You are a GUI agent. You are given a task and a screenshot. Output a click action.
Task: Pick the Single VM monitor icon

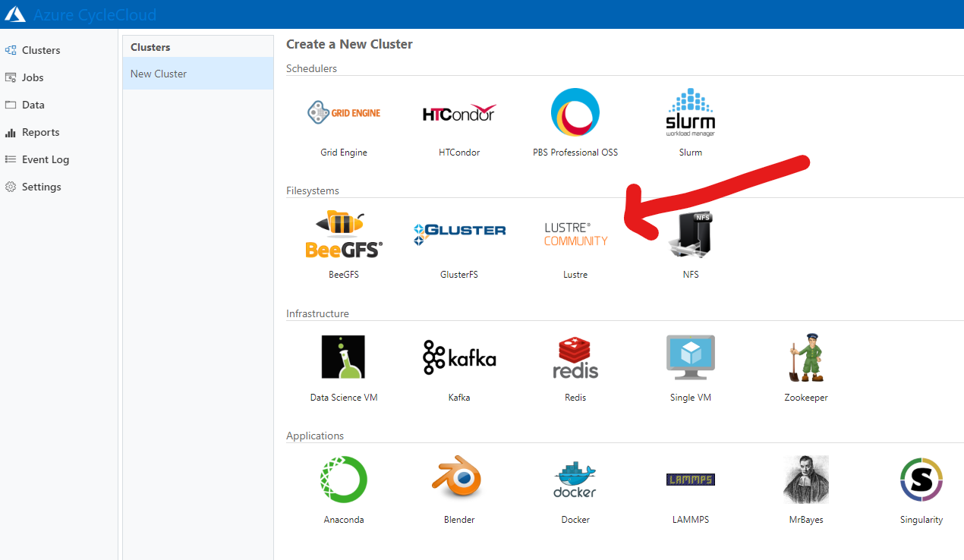click(x=691, y=357)
